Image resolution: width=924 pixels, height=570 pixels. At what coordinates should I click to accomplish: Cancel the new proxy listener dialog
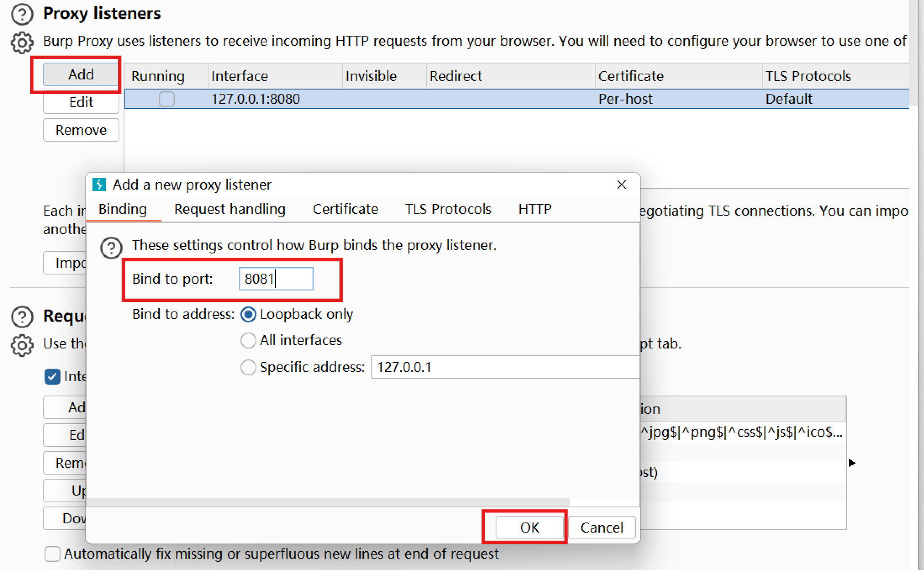[x=602, y=527]
